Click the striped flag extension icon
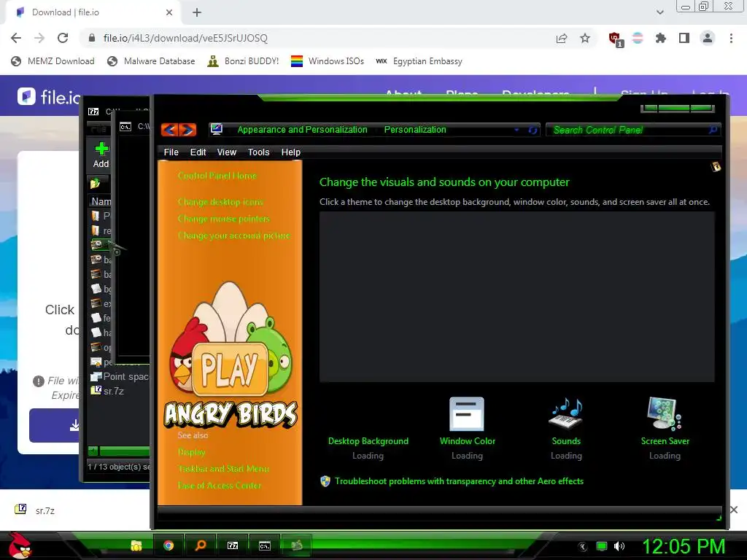 [638, 38]
